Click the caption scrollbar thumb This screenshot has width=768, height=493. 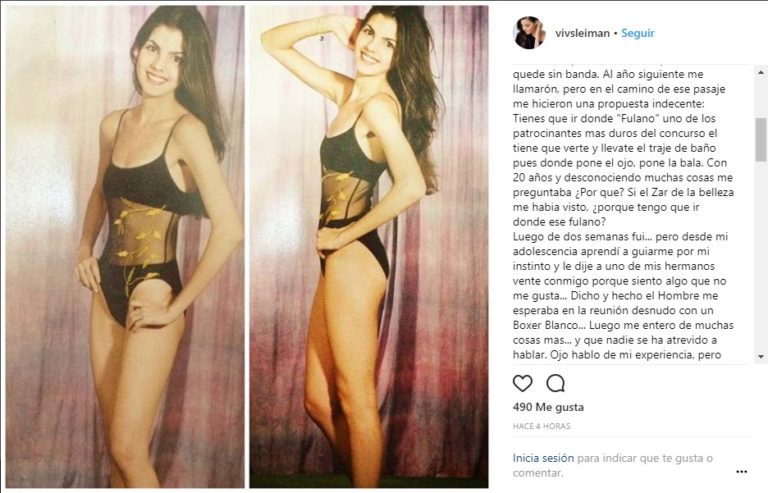click(x=761, y=140)
